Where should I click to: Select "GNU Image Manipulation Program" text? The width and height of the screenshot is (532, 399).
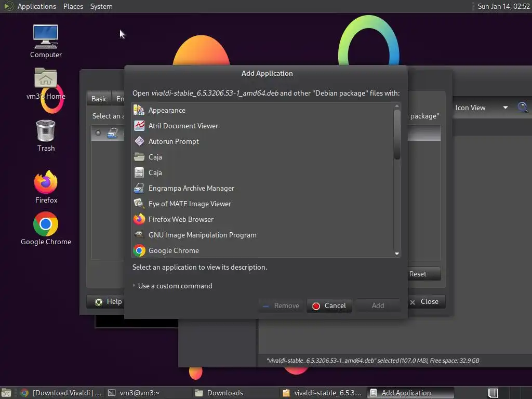pos(203,235)
